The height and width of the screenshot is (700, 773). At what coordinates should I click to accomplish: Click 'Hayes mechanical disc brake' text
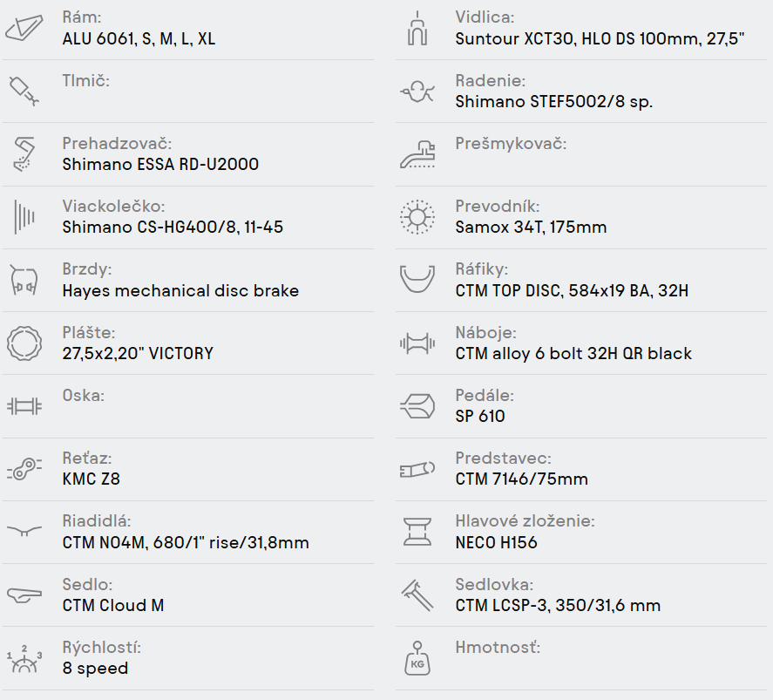point(180,290)
